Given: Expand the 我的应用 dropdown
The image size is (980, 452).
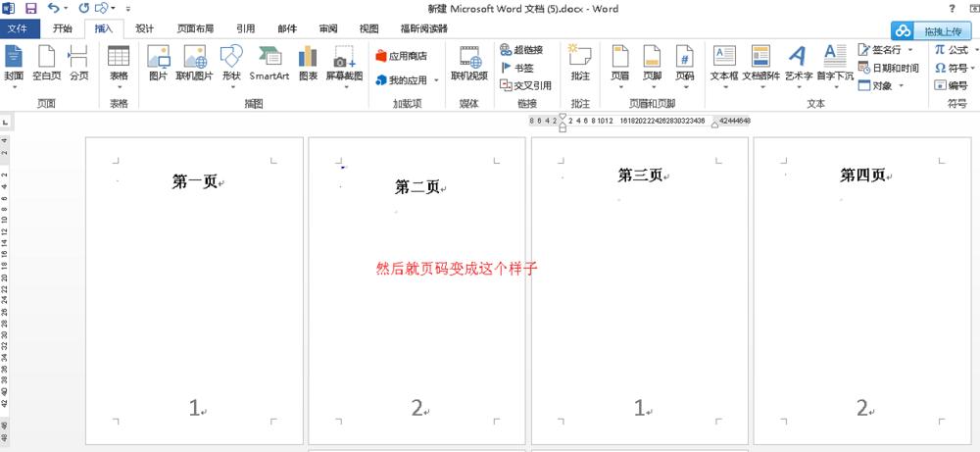Looking at the screenshot, I should [x=436, y=80].
